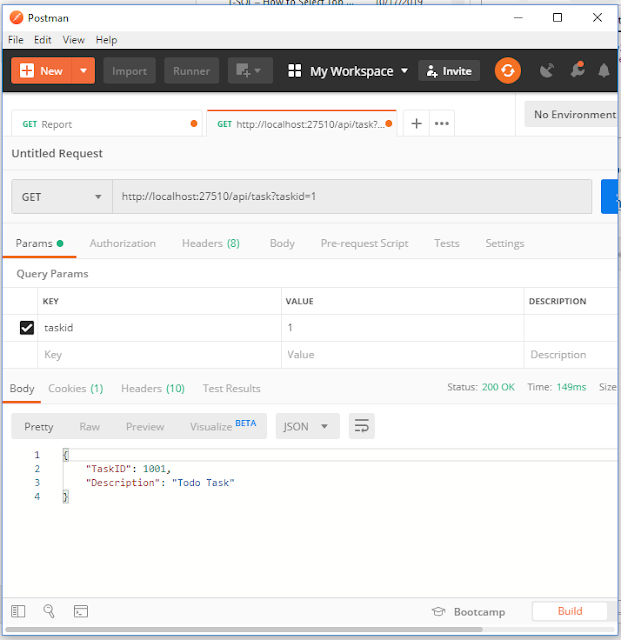Toggle word wrap icon in response body
The height and width of the screenshot is (640, 621).
click(362, 426)
